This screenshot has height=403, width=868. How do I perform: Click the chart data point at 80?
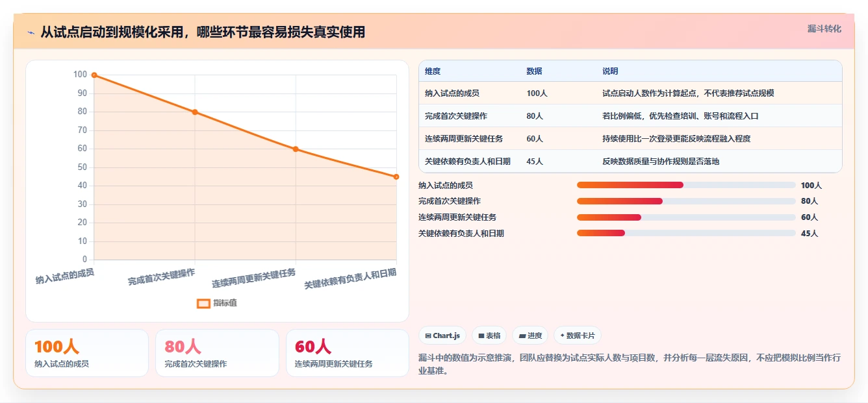[x=195, y=112]
